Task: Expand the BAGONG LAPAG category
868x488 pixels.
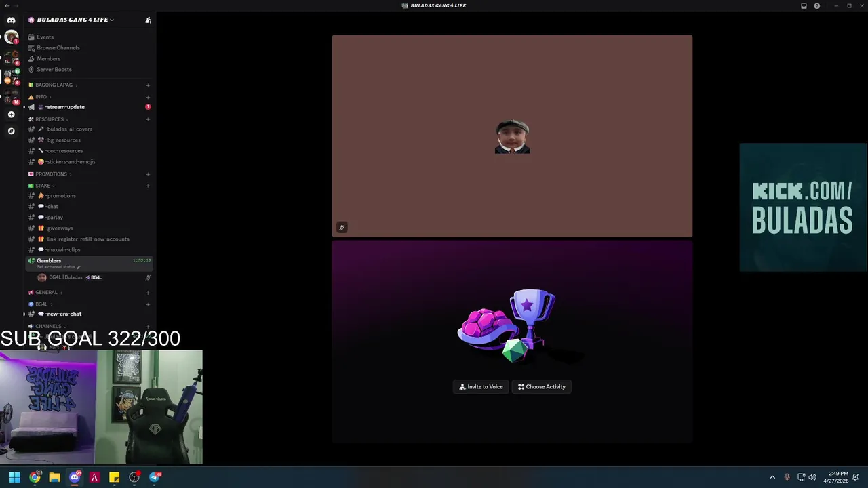Action: (x=53, y=85)
